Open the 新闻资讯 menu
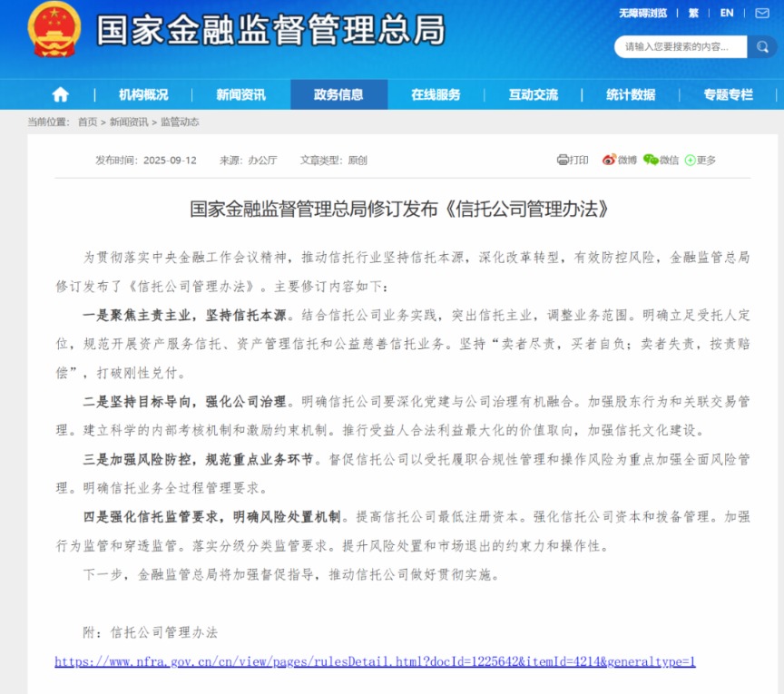This screenshot has height=694, width=784. 241,94
